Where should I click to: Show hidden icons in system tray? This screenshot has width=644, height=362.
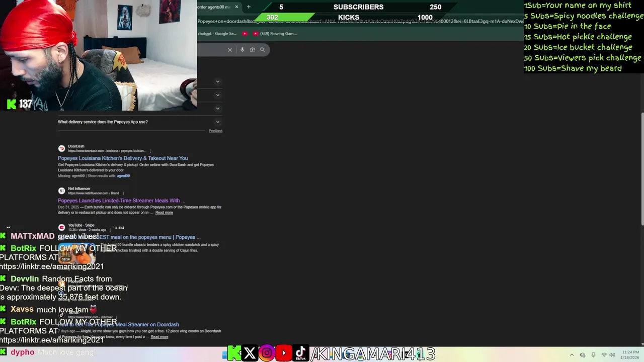(x=572, y=355)
